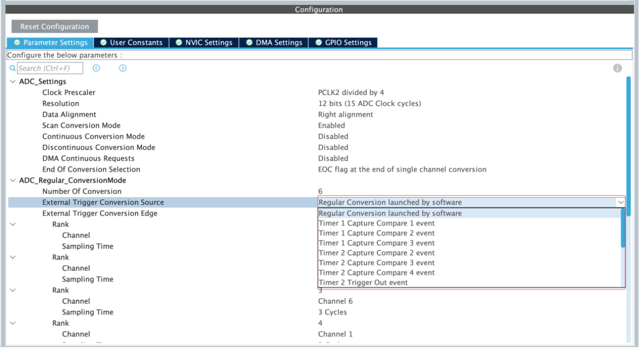Collapse the ADC_Settings section
644x352 pixels.
(x=12, y=81)
